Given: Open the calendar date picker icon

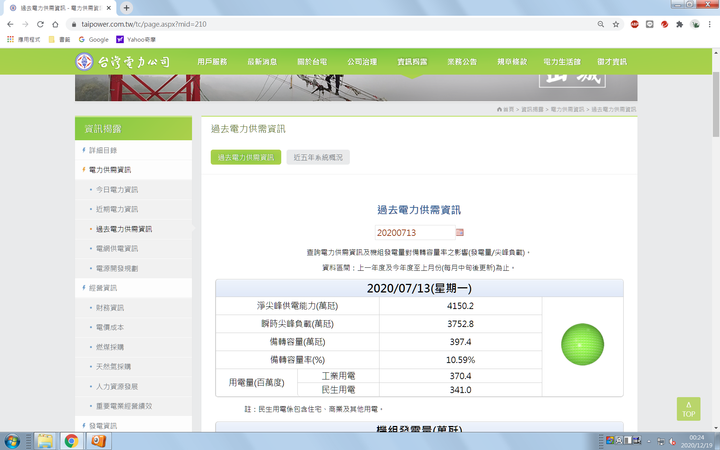Looking at the screenshot, I should (x=460, y=232).
